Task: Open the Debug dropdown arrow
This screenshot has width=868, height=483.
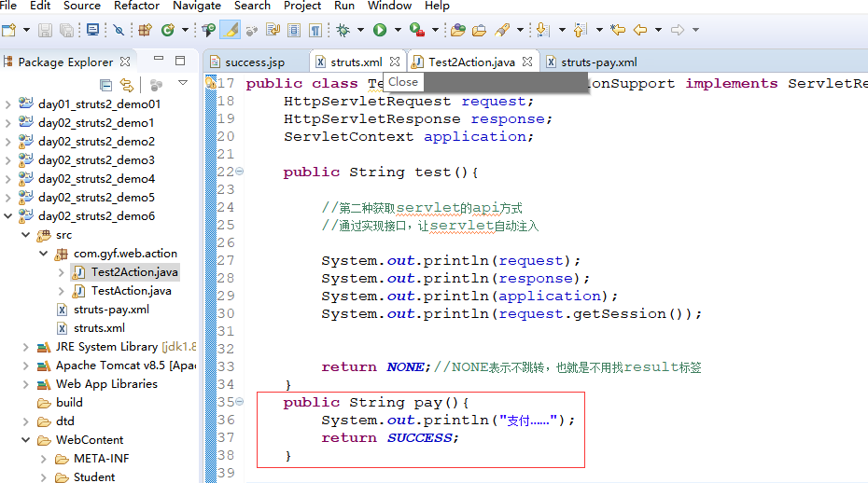Action: point(360,30)
